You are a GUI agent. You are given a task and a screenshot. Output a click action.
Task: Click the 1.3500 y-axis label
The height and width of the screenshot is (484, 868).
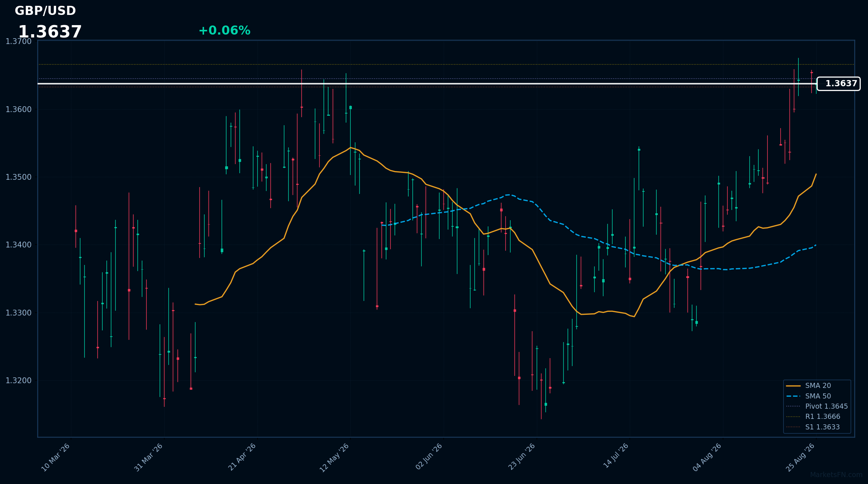(19, 177)
